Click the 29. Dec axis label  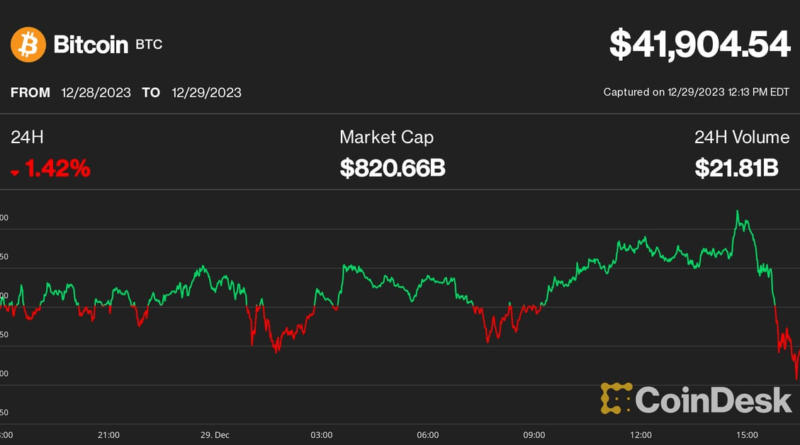coord(214,435)
